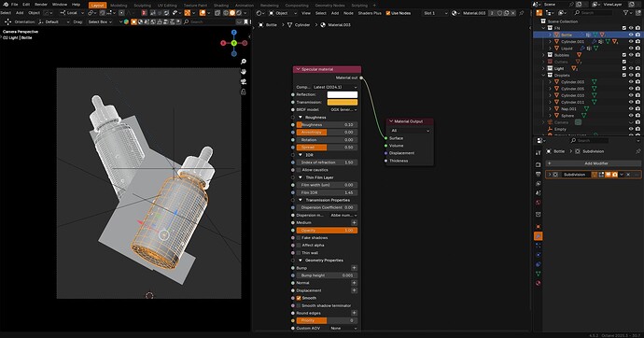Toggle the Use Nodes checkbox
644x338 pixels.
coord(388,13)
